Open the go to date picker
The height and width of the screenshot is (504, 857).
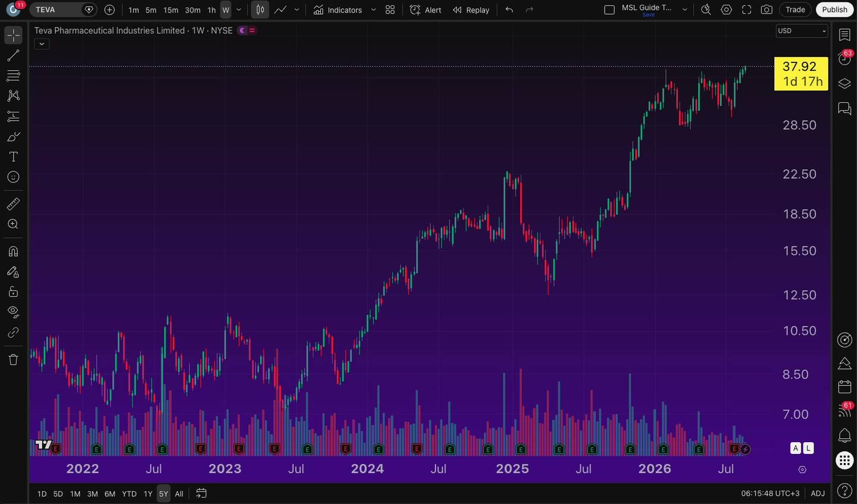201,493
